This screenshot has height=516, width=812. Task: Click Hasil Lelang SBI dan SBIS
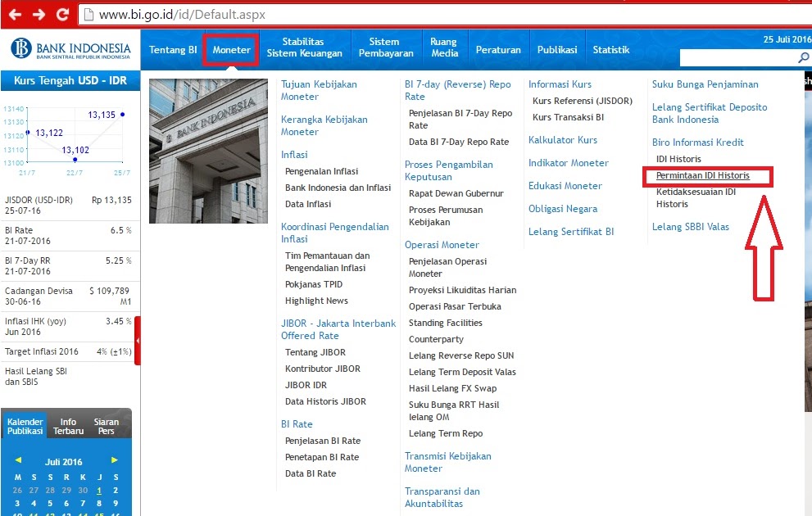[36, 376]
